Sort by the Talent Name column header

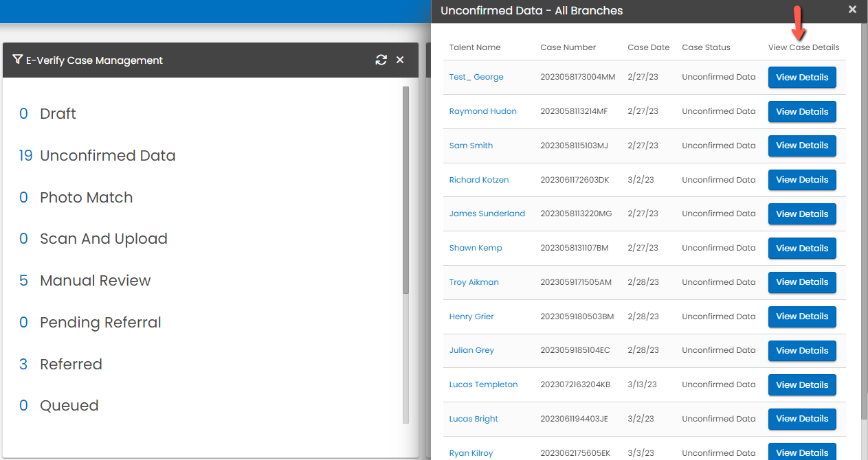[x=474, y=47]
